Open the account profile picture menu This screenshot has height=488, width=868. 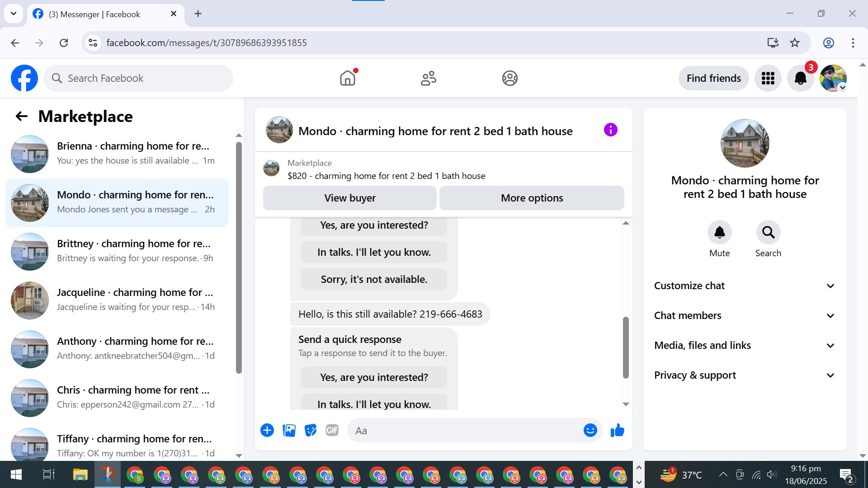coord(833,78)
